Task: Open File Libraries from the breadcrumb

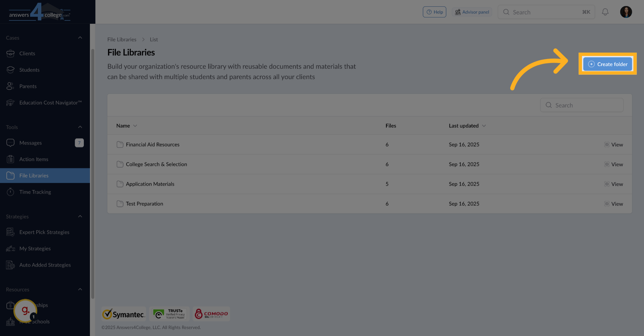Action: 122,39
